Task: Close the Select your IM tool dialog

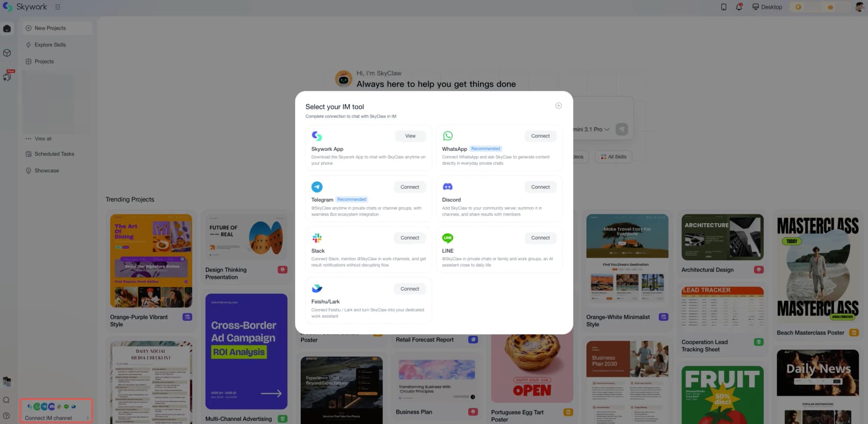Action: tap(559, 106)
